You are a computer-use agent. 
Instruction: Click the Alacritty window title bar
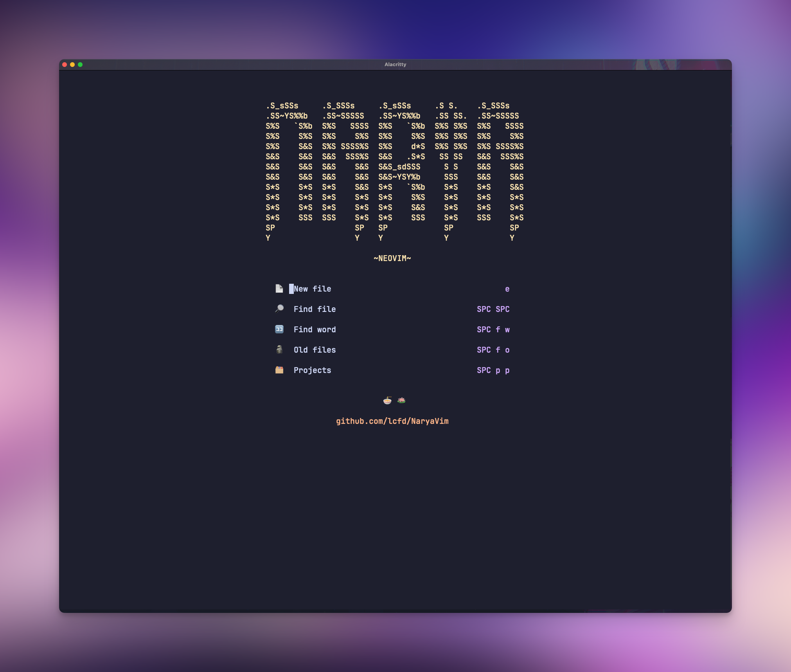395,65
